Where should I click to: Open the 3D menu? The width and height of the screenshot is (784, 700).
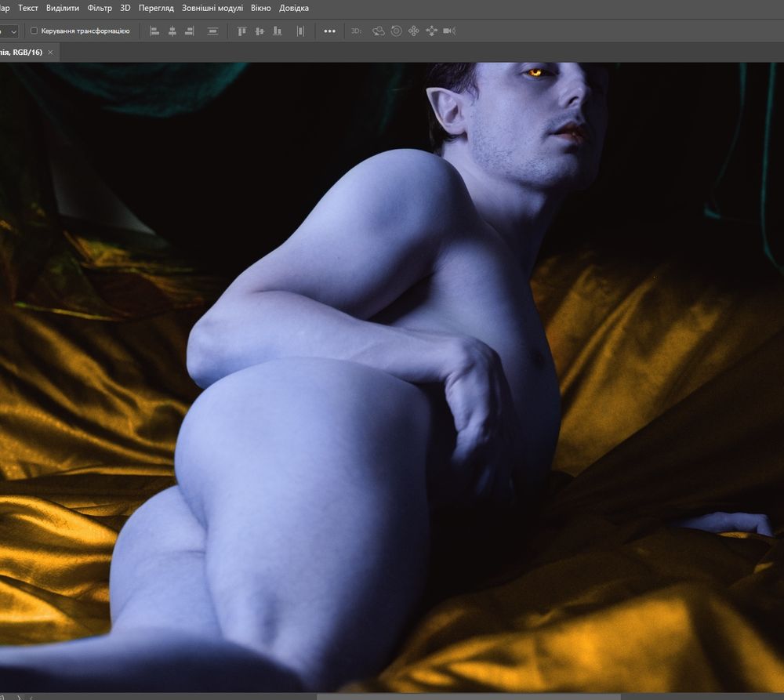(x=125, y=8)
